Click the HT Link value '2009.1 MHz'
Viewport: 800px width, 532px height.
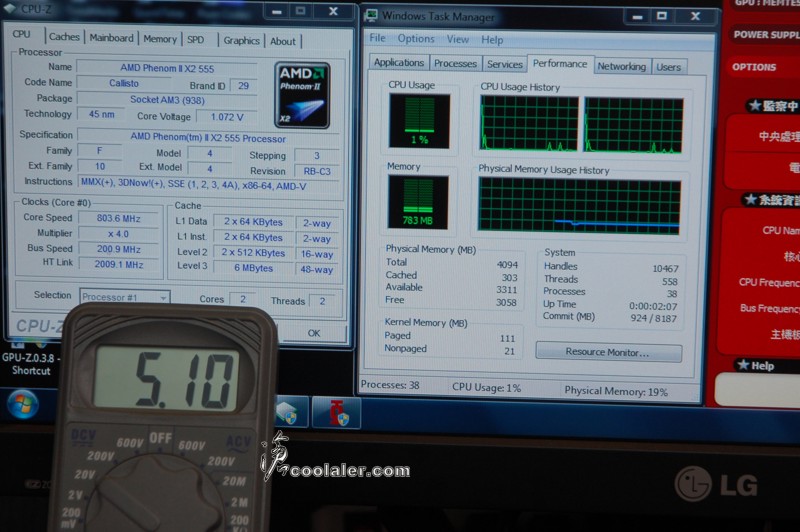[118, 264]
